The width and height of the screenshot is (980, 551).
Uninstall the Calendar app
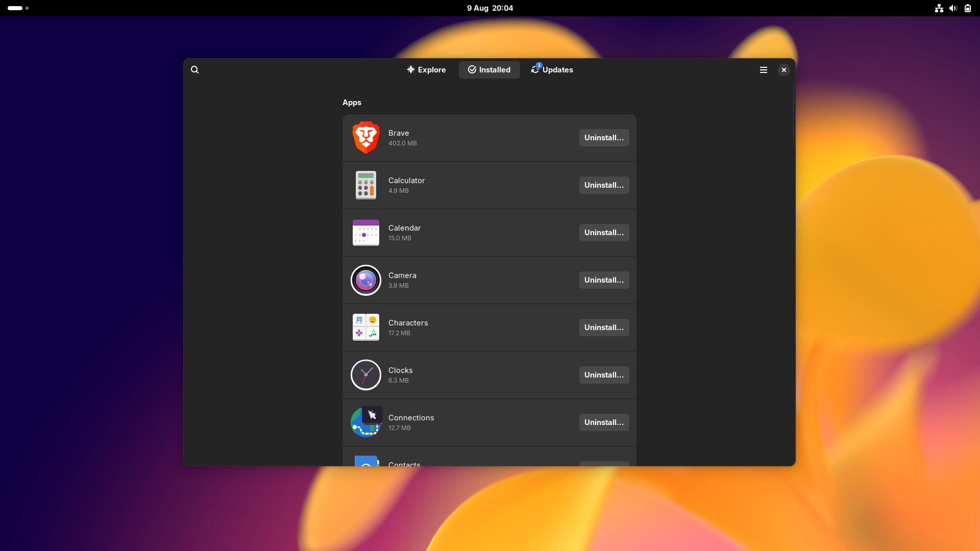click(x=604, y=233)
